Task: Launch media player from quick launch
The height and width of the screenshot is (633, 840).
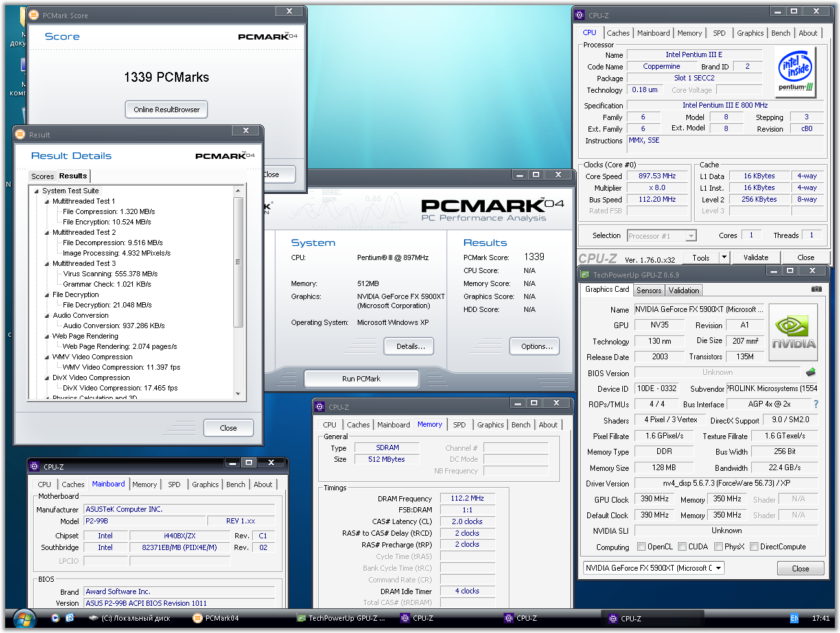Action: pos(56,618)
